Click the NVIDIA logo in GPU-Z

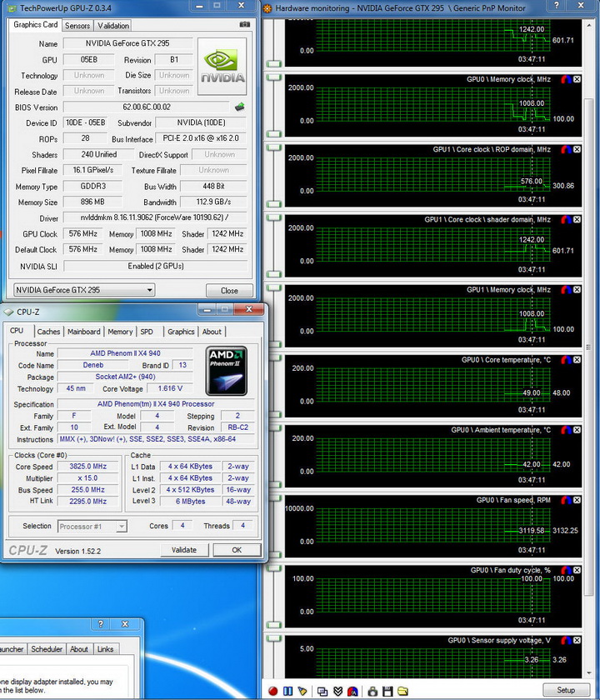click(x=222, y=67)
